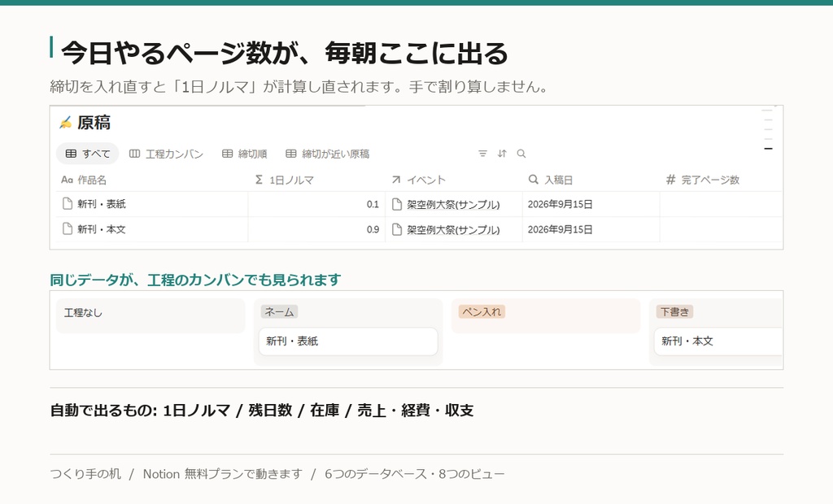Select the Aa icon of 作品名 column
This screenshot has height=504, width=833.
point(67,180)
